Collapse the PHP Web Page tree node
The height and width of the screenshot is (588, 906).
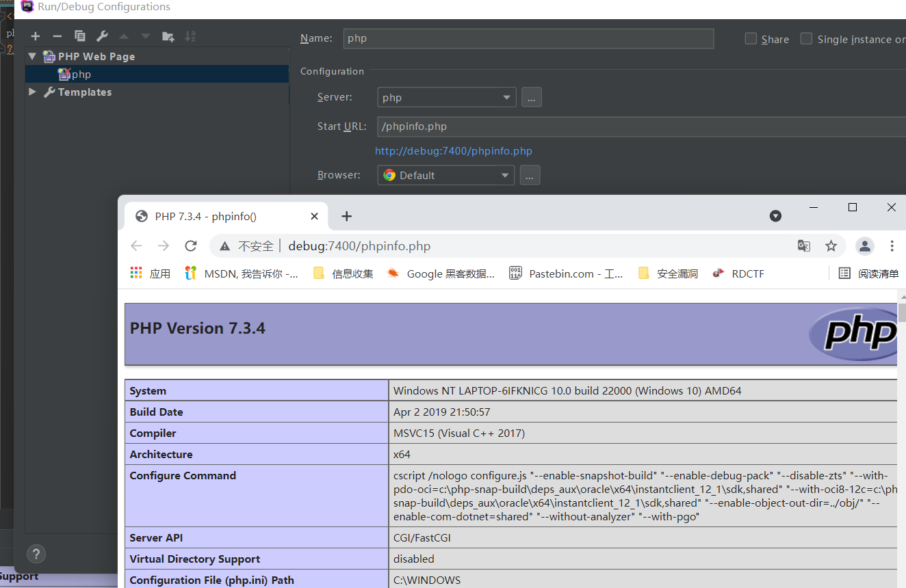(x=32, y=56)
